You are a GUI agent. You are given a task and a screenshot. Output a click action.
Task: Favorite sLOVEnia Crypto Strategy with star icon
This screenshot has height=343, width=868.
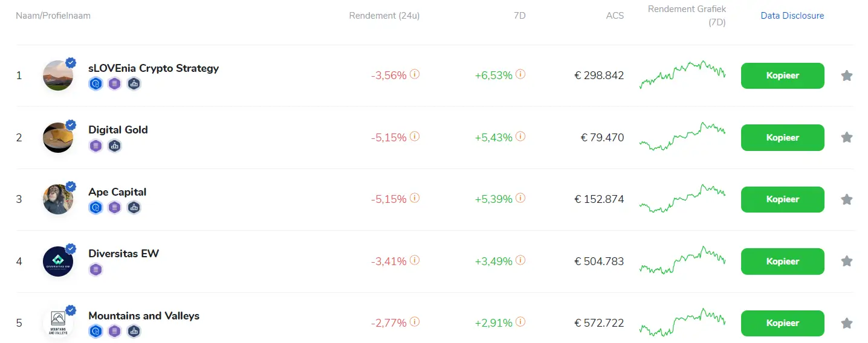pos(847,75)
